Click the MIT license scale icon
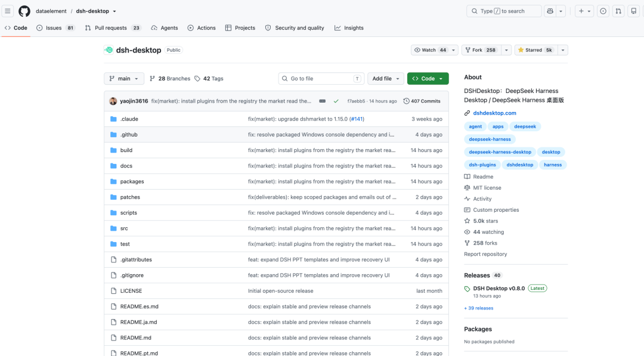Image resolution: width=644 pixels, height=356 pixels. click(x=467, y=188)
